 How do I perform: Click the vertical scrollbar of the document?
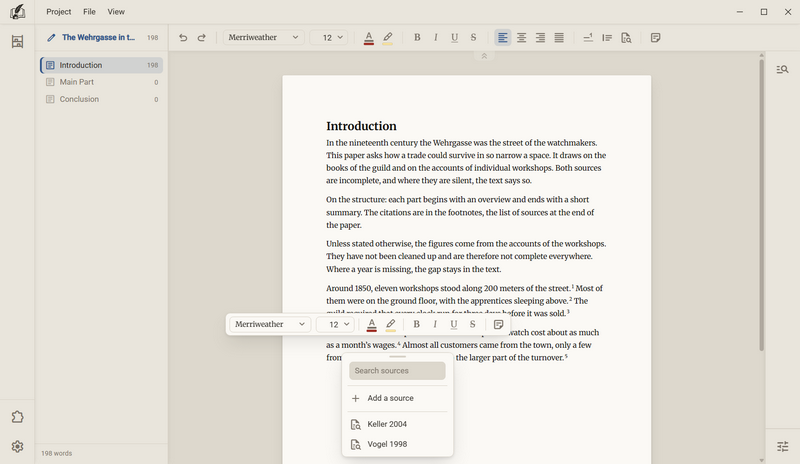761,205
